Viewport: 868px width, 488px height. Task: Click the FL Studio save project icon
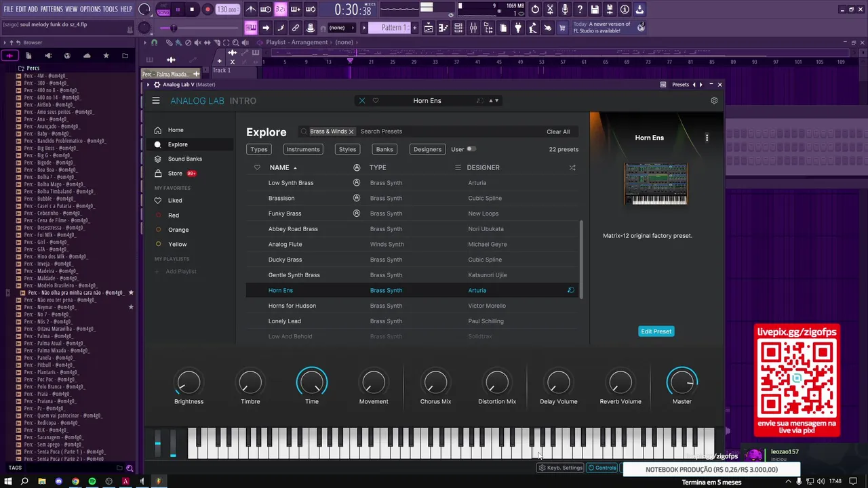(595, 9)
